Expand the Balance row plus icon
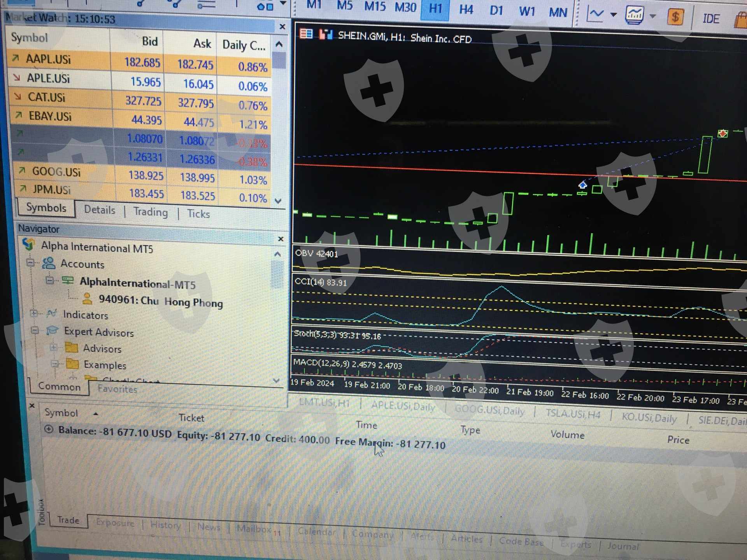Screen dimensions: 747x560 tap(49, 429)
